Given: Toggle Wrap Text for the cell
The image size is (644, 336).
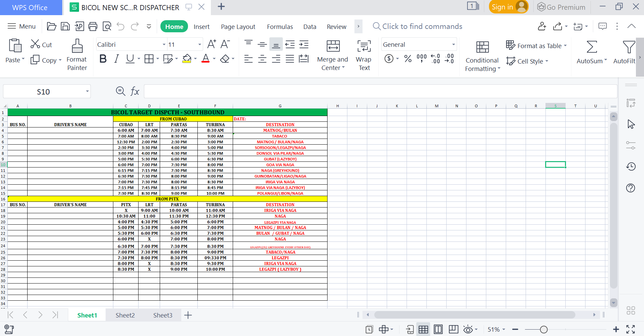Looking at the screenshot, I should [364, 54].
